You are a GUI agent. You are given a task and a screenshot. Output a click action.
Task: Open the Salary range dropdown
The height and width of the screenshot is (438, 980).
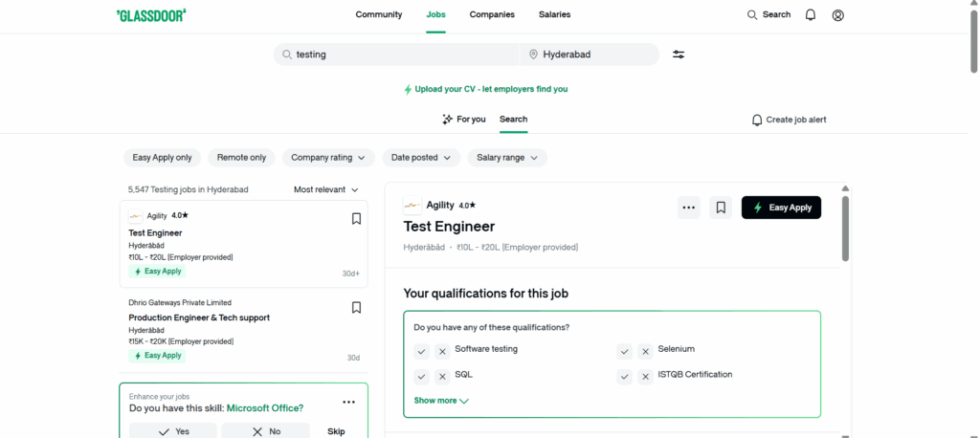[x=507, y=158]
